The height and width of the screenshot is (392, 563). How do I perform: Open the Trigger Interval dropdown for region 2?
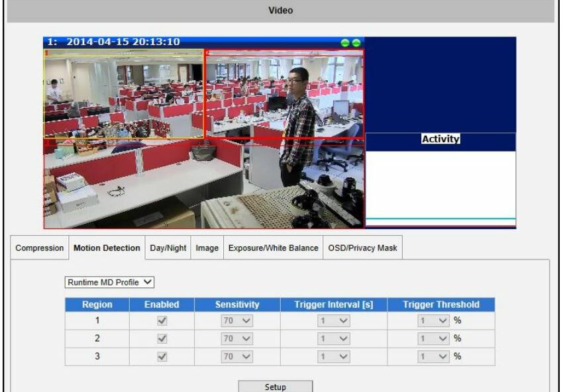pyautogui.click(x=334, y=338)
